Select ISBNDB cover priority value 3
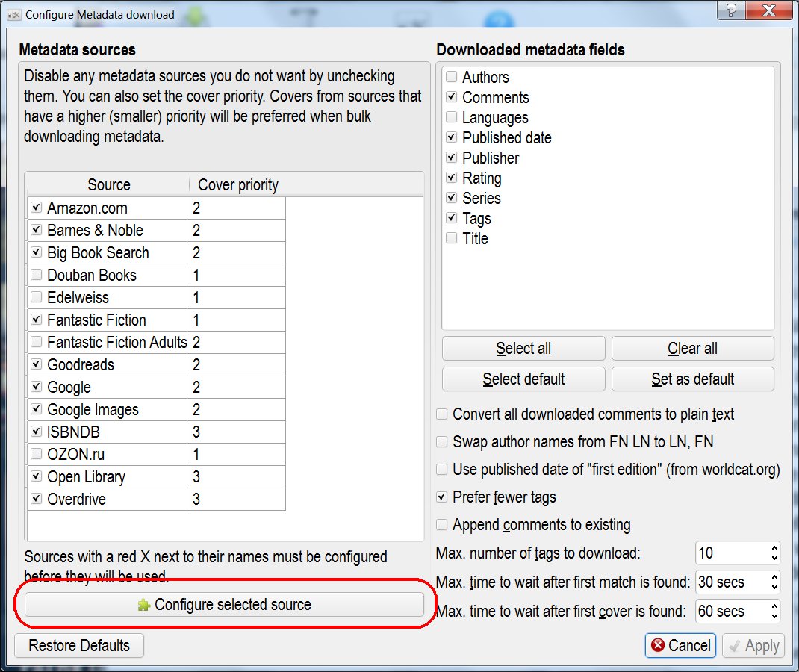 (237, 432)
